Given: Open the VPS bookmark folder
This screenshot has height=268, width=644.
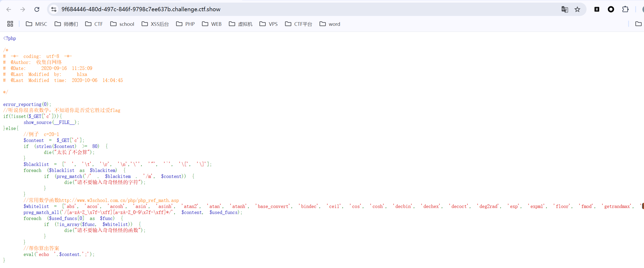Looking at the screenshot, I should click(269, 24).
